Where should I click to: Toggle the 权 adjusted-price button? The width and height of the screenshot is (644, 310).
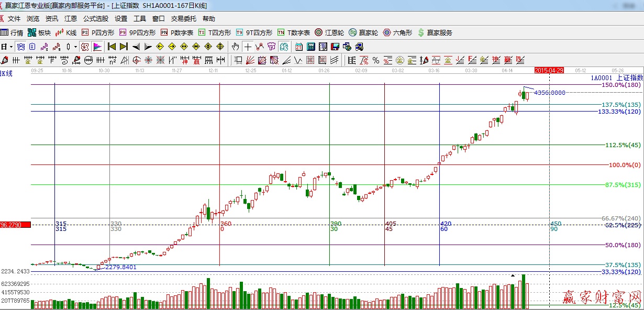(x=84, y=47)
